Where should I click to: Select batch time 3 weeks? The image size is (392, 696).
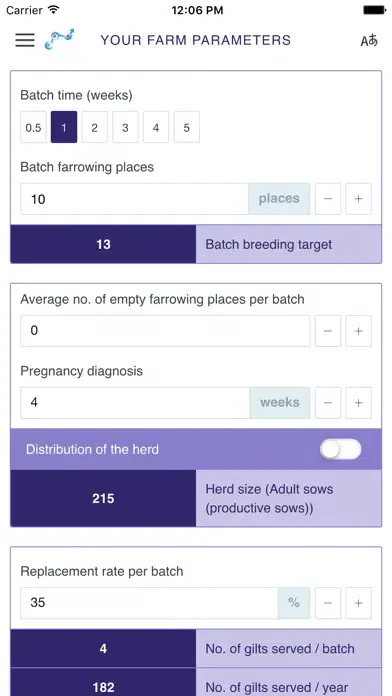coord(125,127)
